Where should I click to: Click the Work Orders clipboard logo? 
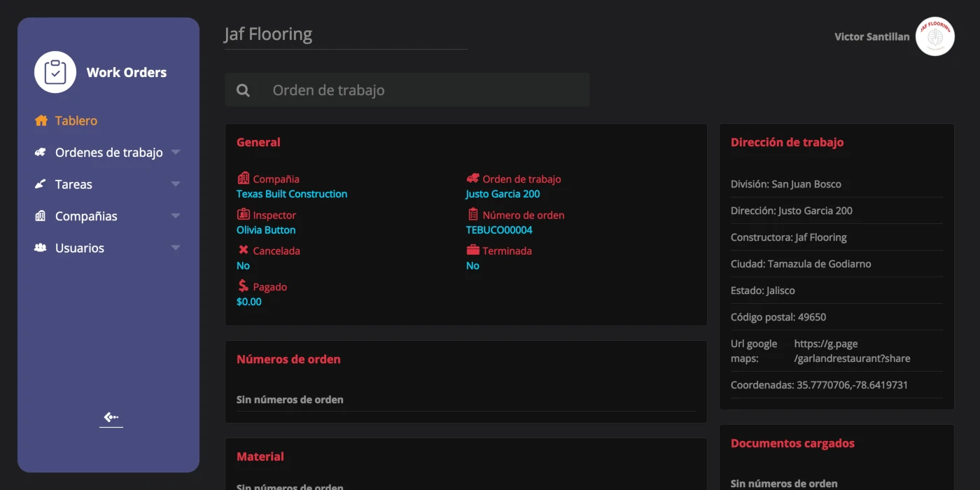(x=55, y=72)
